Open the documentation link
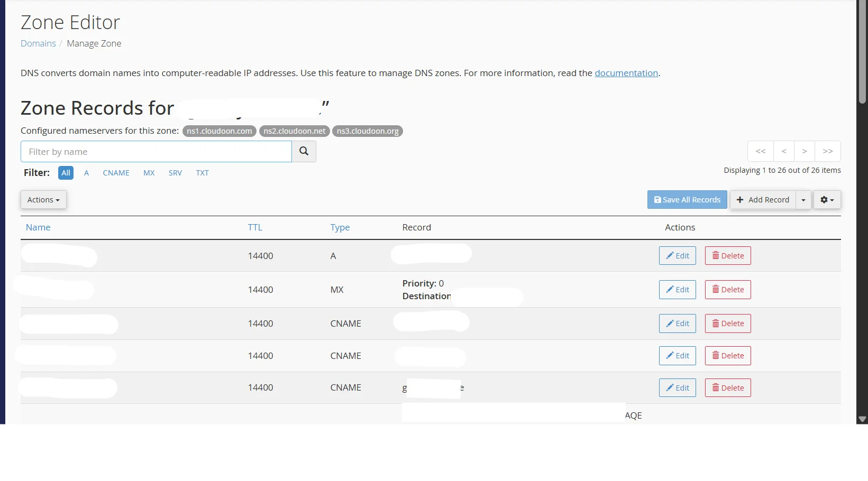The width and height of the screenshot is (868, 481). 626,73
